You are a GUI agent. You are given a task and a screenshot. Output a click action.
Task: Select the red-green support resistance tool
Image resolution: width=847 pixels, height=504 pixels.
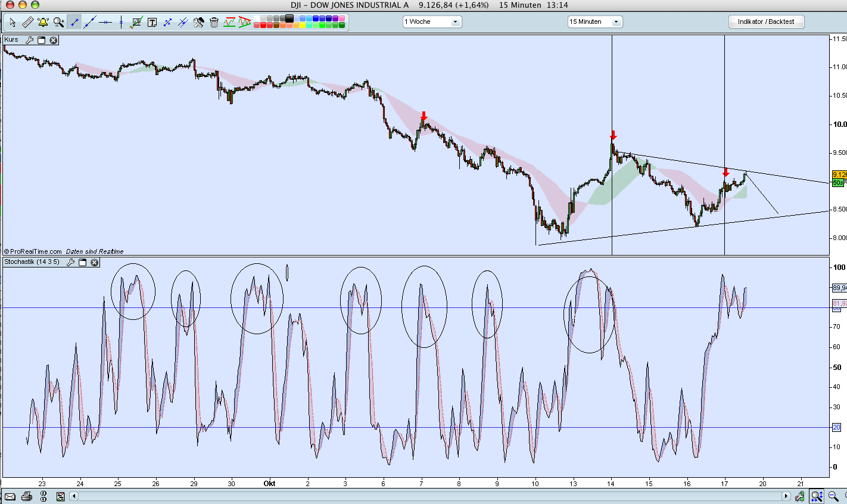229,22
